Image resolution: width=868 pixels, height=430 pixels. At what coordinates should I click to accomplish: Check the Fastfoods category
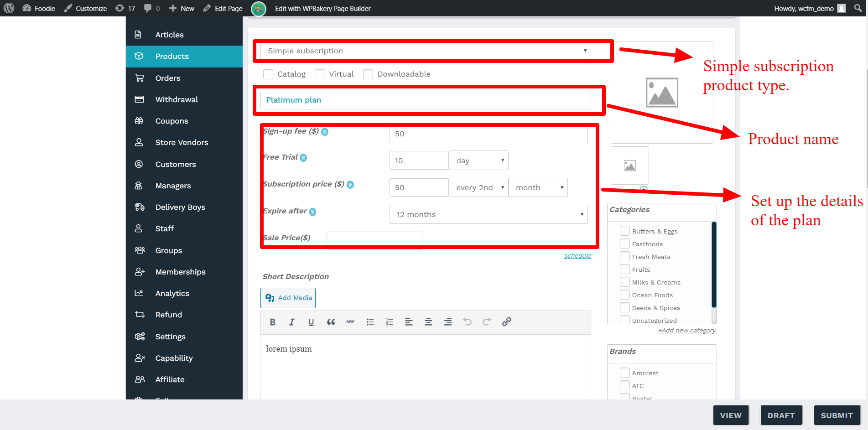[625, 244]
